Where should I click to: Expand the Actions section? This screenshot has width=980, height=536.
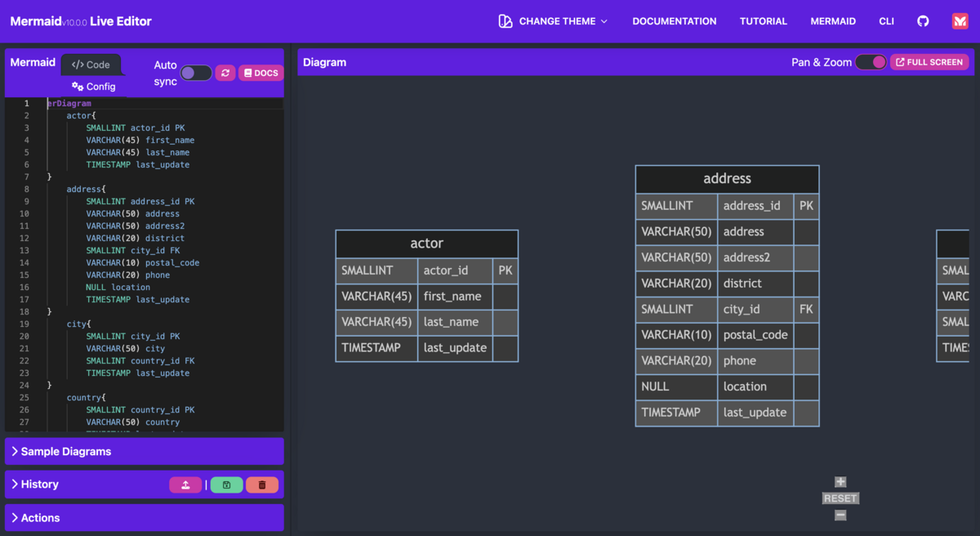point(145,518)
